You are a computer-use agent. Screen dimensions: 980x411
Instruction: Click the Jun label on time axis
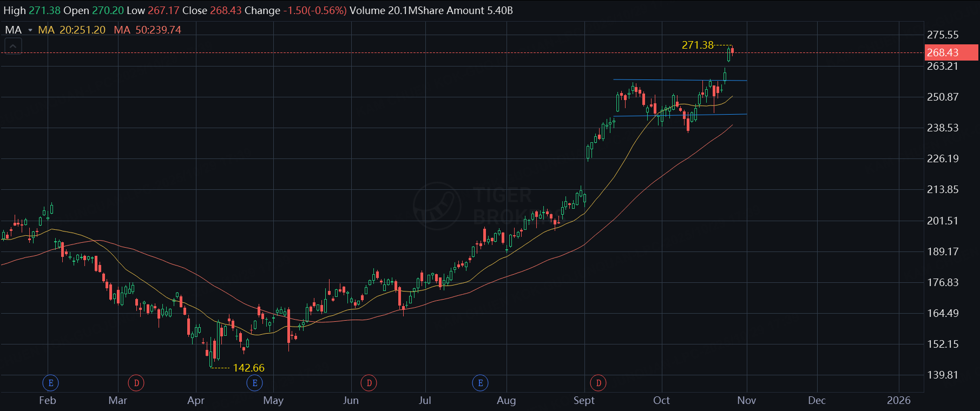[351, 401]
